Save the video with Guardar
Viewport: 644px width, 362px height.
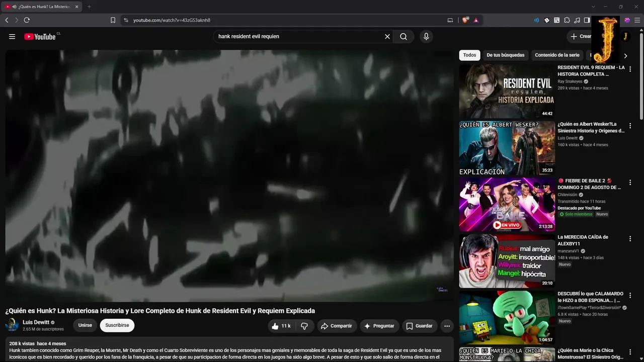pyautogui.click(x=419, y=326)
